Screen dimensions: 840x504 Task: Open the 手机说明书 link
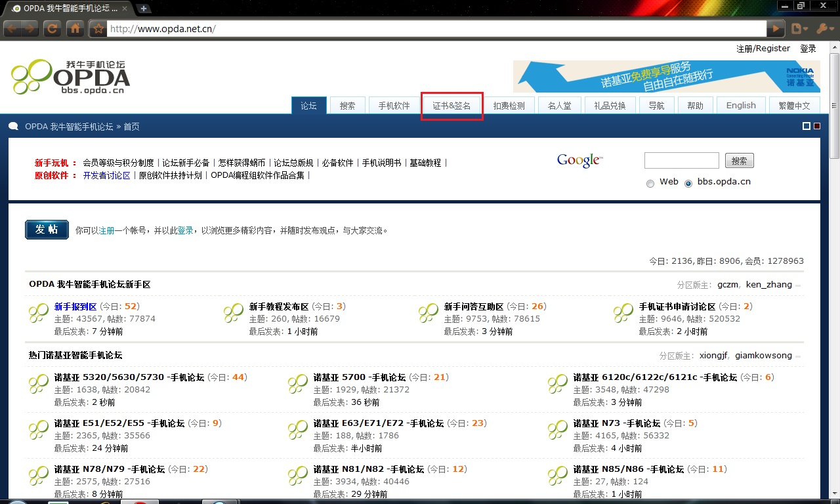pos(382,163)
